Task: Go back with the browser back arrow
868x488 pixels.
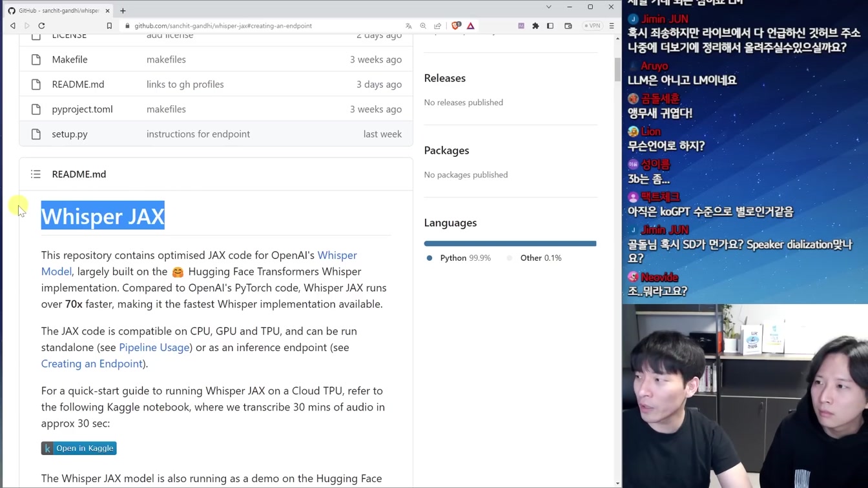Action: (13, 26)
